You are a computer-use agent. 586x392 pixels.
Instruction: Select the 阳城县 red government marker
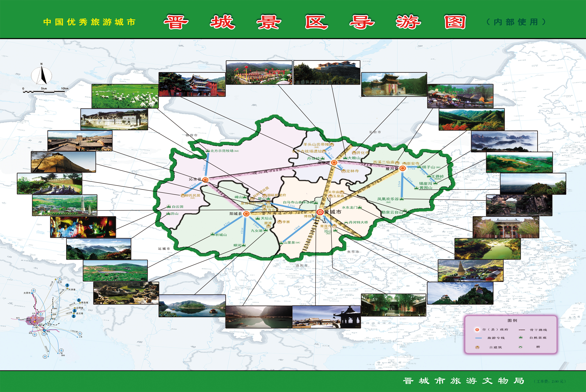pyautogui.click(x=246, y=213)
